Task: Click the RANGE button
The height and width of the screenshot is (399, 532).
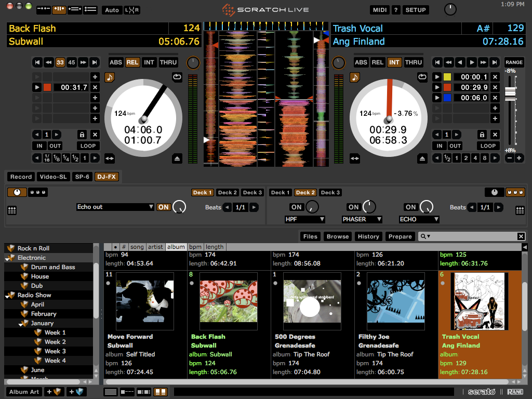Action: tap(514, 62)
